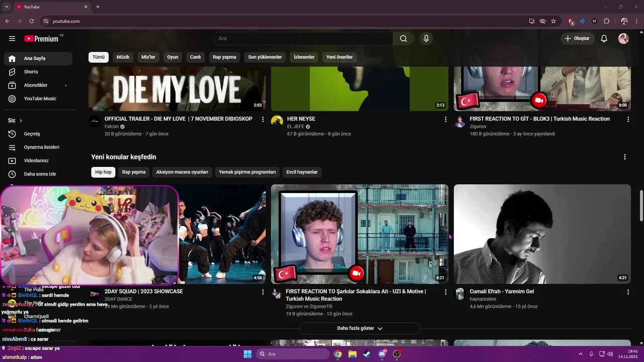Open Yeni konular keşfedin section options menu

[x=625, y=157]
